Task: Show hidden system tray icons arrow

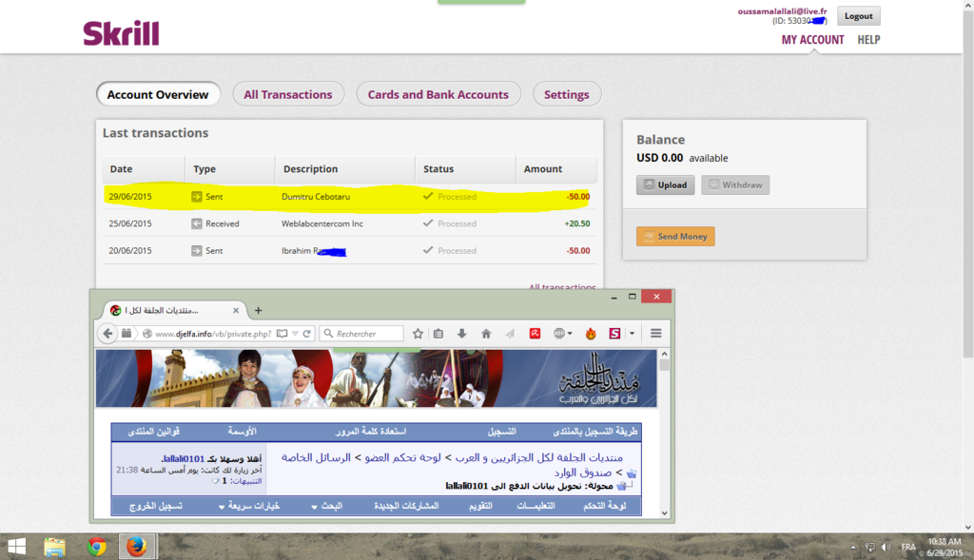Action: pyautogui.click(x=853, y=547)
